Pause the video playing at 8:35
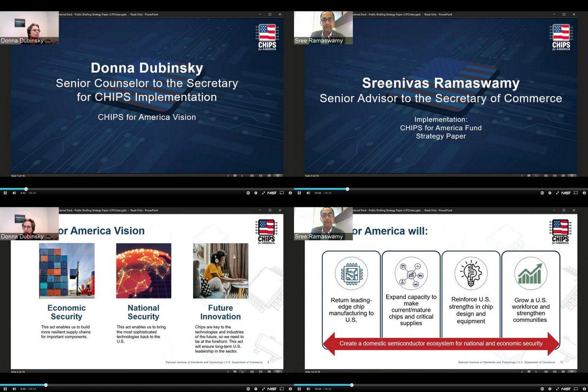 tap(5, 389)
